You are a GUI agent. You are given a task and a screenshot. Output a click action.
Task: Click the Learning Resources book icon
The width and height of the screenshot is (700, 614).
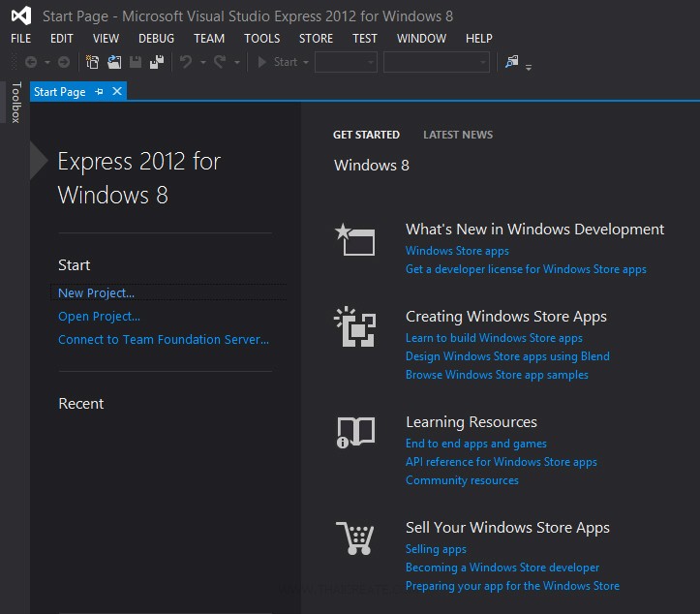355,432
